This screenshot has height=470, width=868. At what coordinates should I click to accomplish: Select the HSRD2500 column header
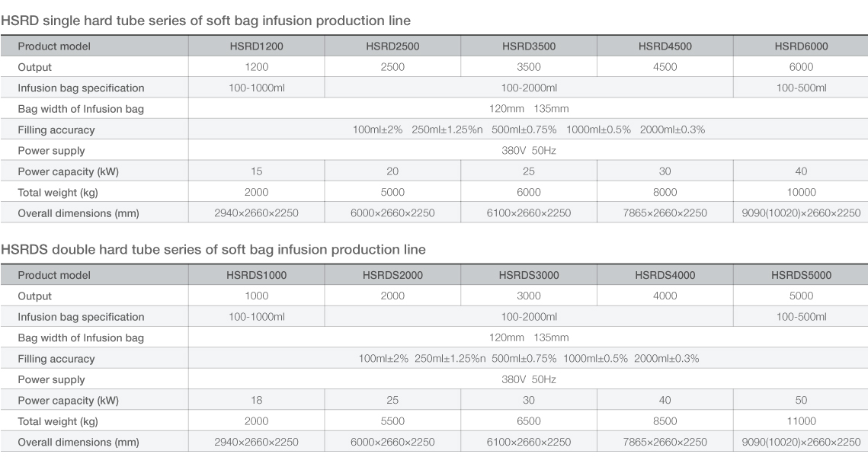(x=392, y=46)
